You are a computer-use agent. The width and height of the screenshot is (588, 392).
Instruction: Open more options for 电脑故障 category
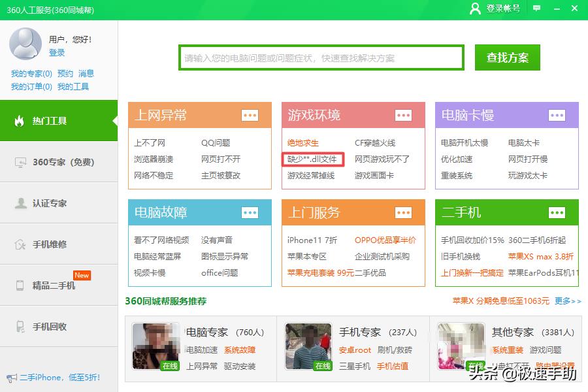[x=250, y=213]
